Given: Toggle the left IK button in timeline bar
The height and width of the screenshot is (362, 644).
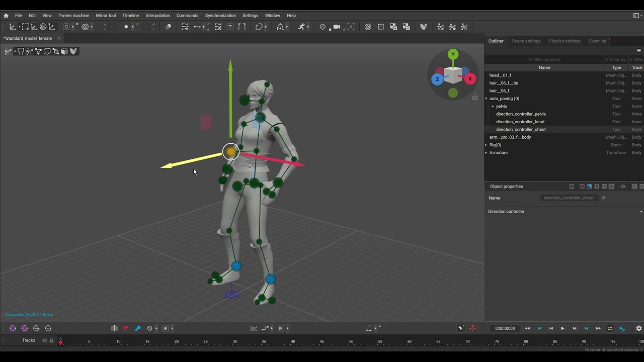Looking at the screenshot, I should coord(165,328).
